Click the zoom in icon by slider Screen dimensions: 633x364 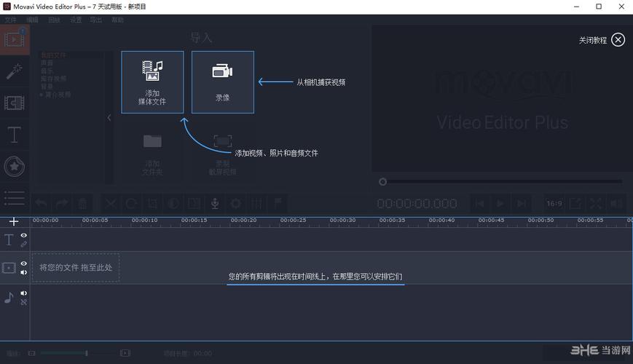pos(125,353)
